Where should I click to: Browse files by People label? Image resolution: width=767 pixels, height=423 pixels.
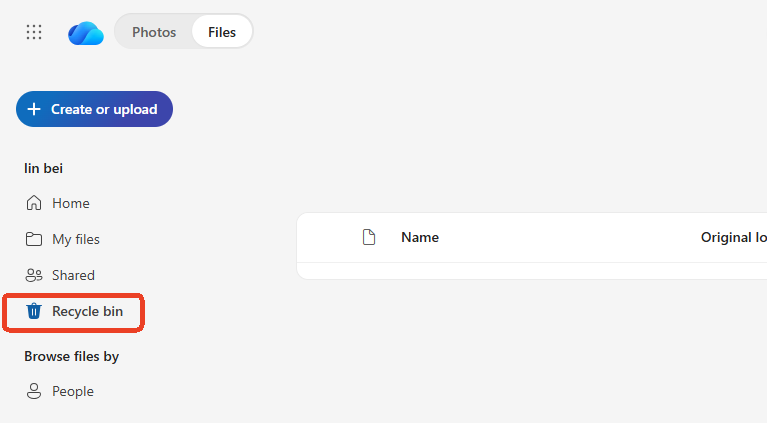pos(73,391)
